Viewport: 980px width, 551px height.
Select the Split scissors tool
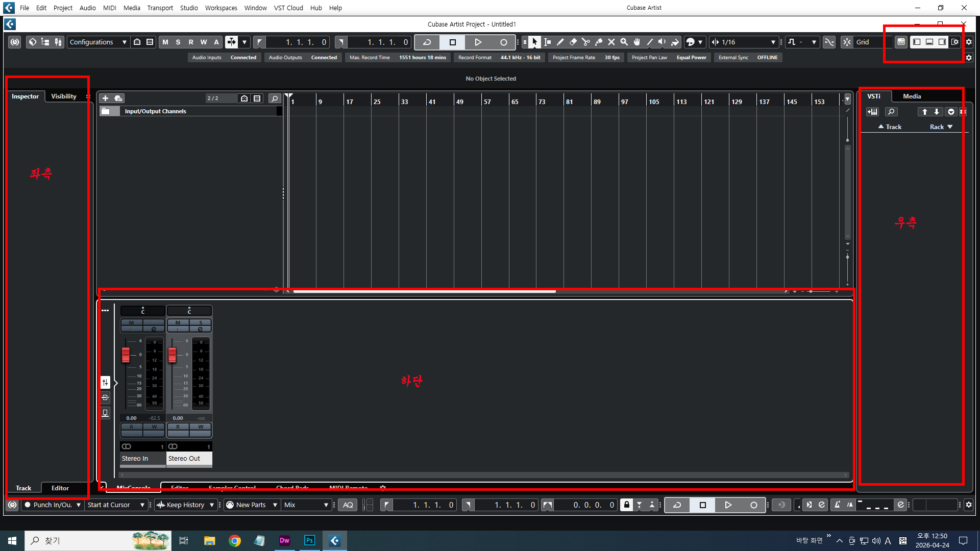coord(585,42)
